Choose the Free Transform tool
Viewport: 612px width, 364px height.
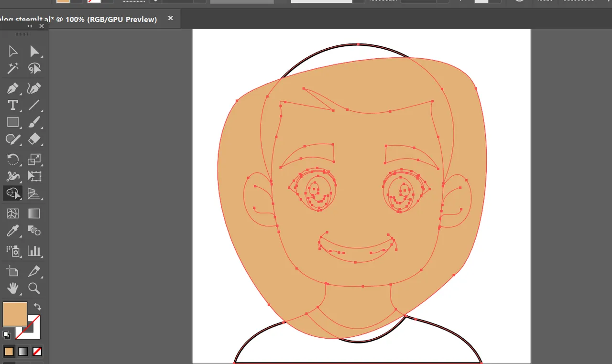pos(34,176)
